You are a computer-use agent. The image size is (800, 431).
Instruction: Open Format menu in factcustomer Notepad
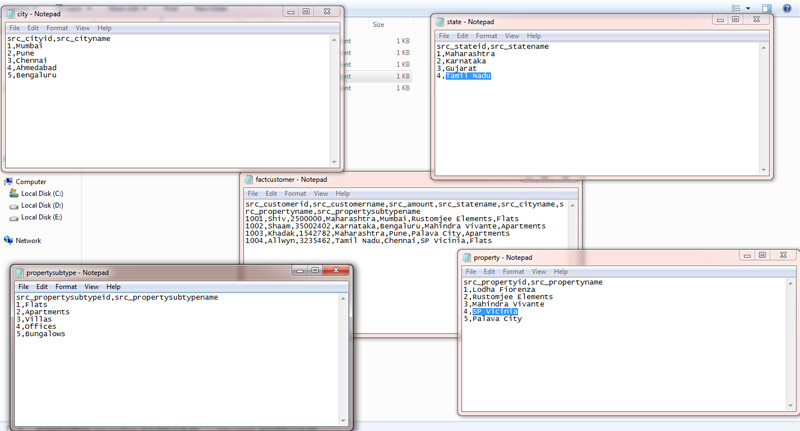pyautogui.click(x=295, y=194)
